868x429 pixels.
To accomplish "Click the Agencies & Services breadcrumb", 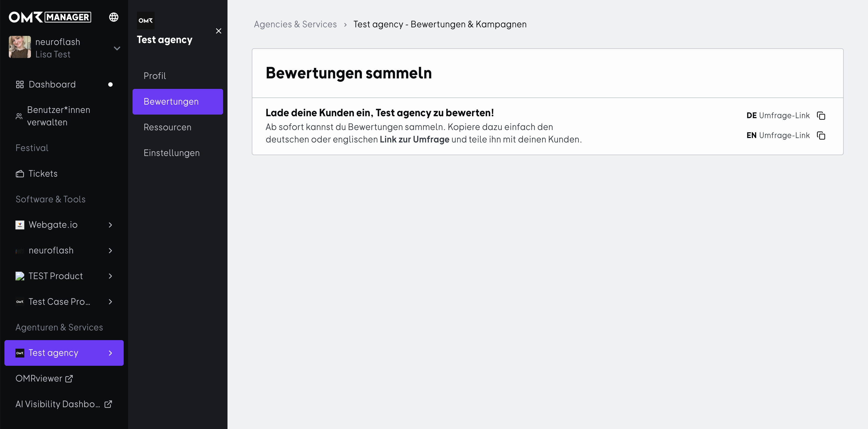I will pos(295,24).
